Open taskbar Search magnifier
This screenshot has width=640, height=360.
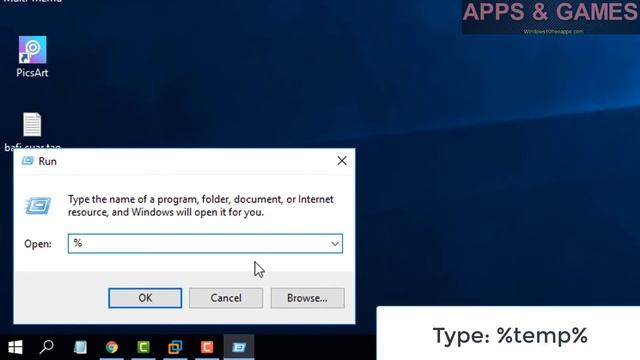coord(47,347)
